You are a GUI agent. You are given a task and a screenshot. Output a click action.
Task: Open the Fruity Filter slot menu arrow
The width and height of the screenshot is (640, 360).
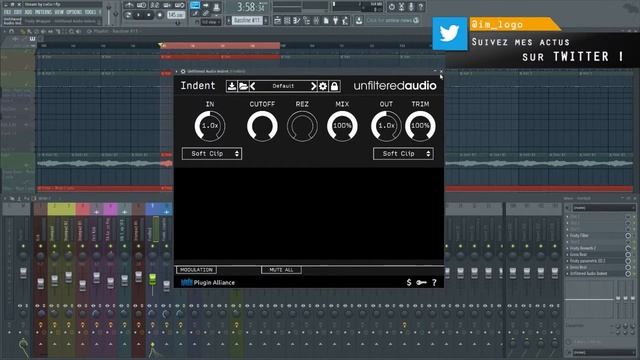pyautogui.click(x=567, y=236)
